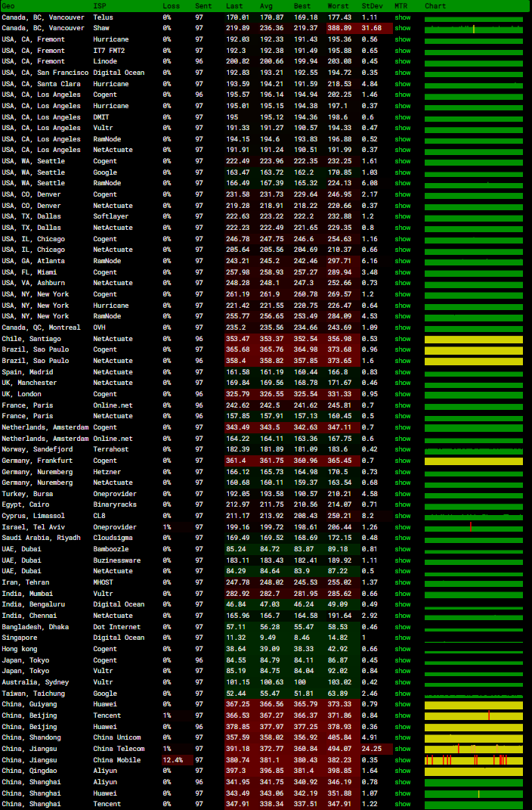Open MTR show link for Montreal OVH
This screenshot has height=810, width=532.
403,327
